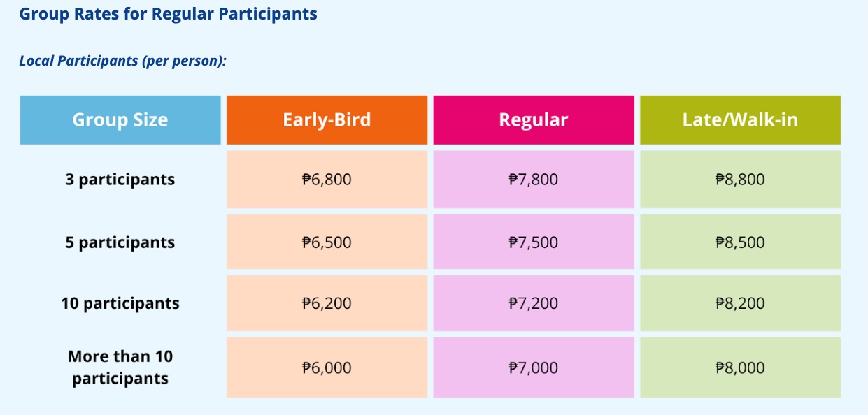Screen dimensions: 868x415
Task: Select the 5 participants row label
Action: point(120,242)
